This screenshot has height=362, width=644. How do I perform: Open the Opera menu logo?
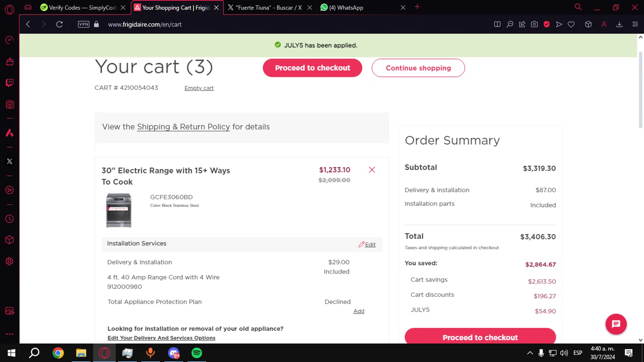tap(9, 9)
